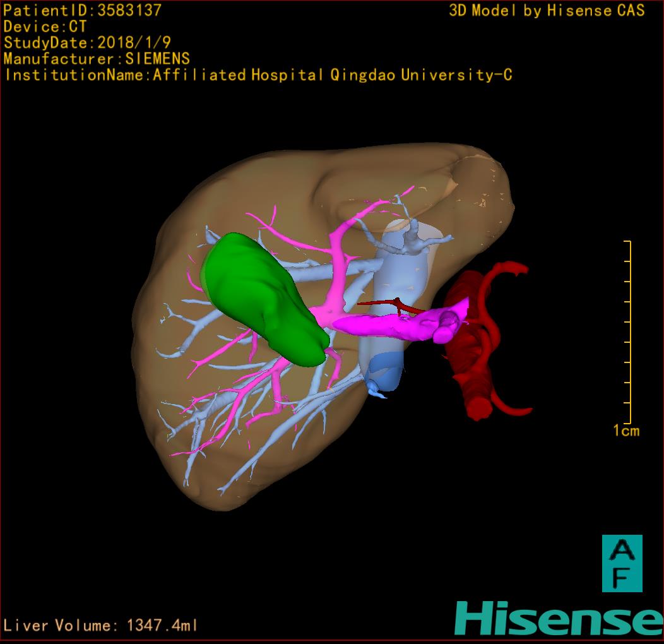Viewport: 664px width, 644px height.
Task: Click the 'Device:CT' text
Action: coord(45,27)
